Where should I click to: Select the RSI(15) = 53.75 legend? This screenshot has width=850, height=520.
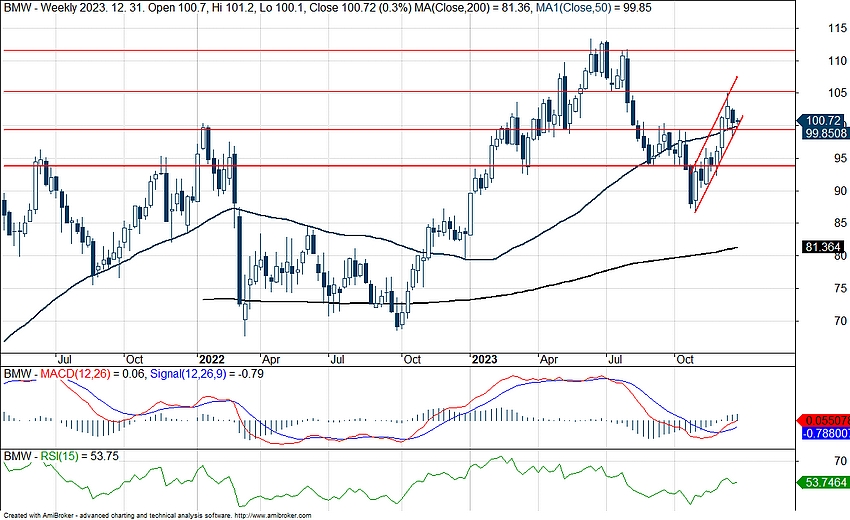(80, 456)
